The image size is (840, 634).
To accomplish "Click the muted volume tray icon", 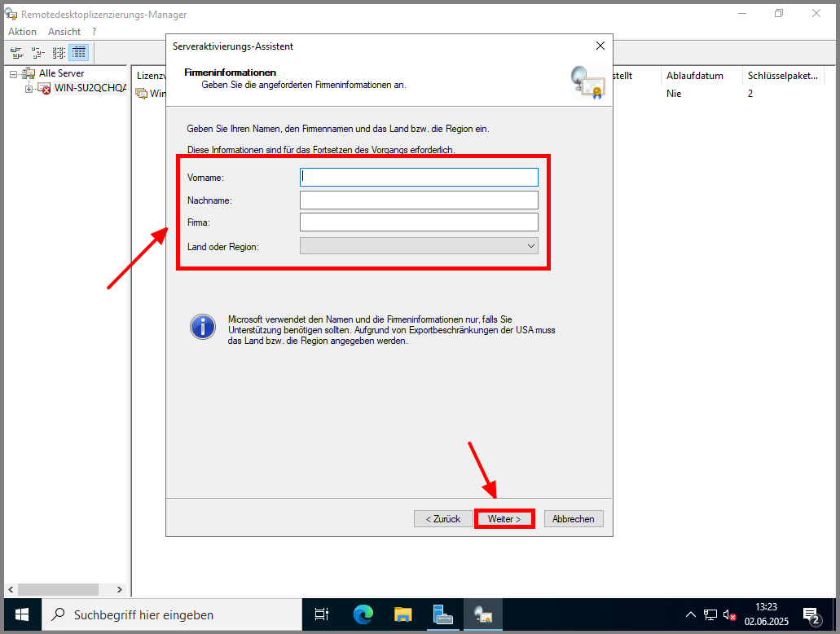I will pyautogui.click(x=730, y=614).
